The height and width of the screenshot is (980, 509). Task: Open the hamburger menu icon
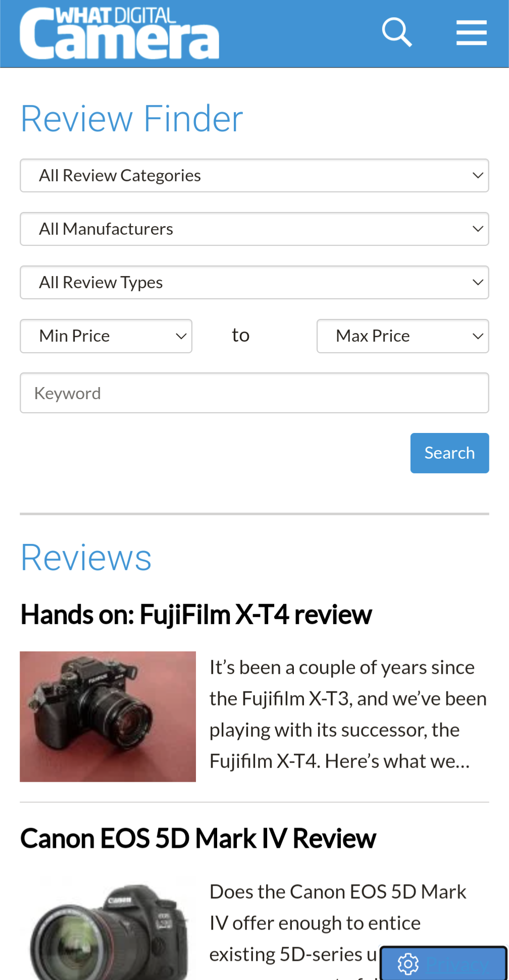pyautogui.click(x=472, y=33)
